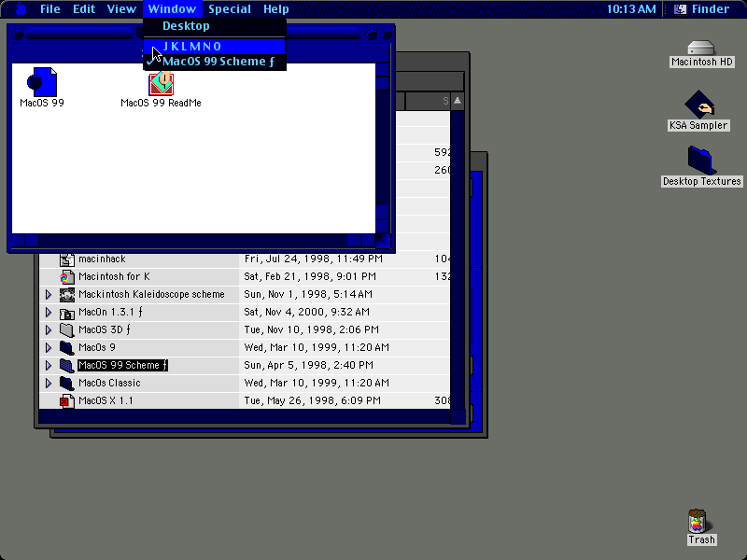747x560 pixels.
Task: Select the Desktop Textures folder icon
Action: pos(701,161)
